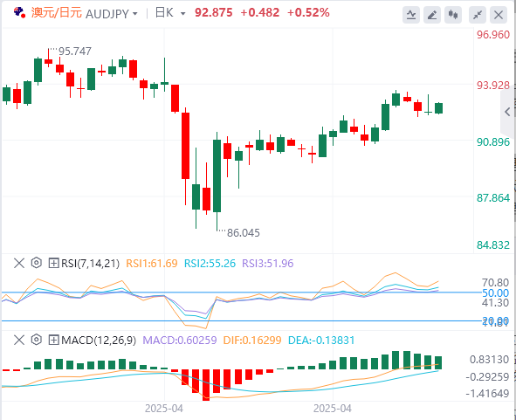Click the DIF:0.16299 value

pyautogui.click(x=252, y=340)
